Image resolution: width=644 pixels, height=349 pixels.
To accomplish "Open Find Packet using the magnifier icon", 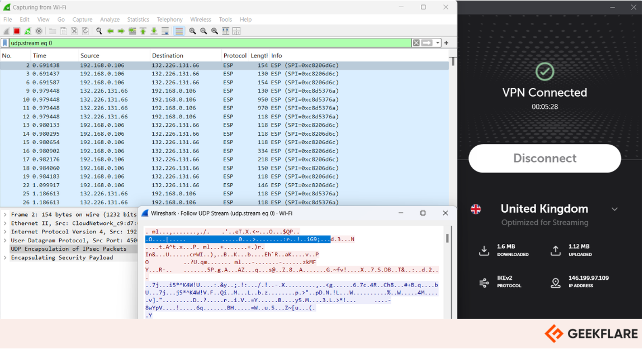I will (x=100, y=31).
